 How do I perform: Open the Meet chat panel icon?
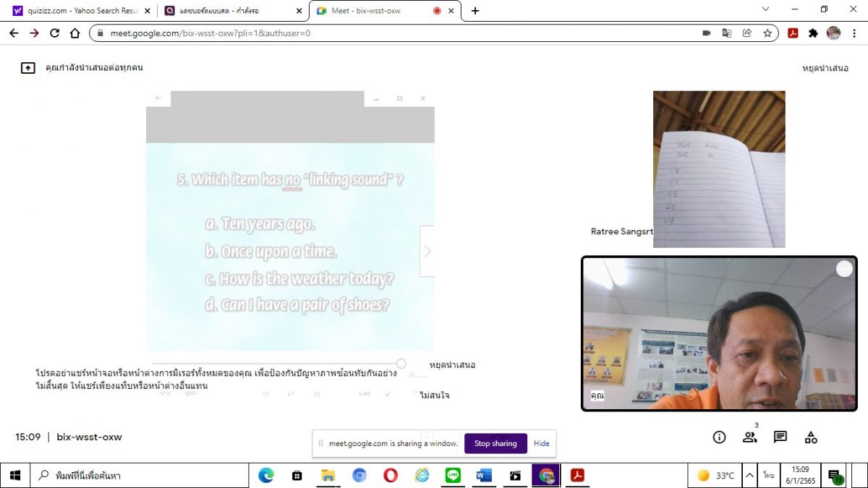780,437
